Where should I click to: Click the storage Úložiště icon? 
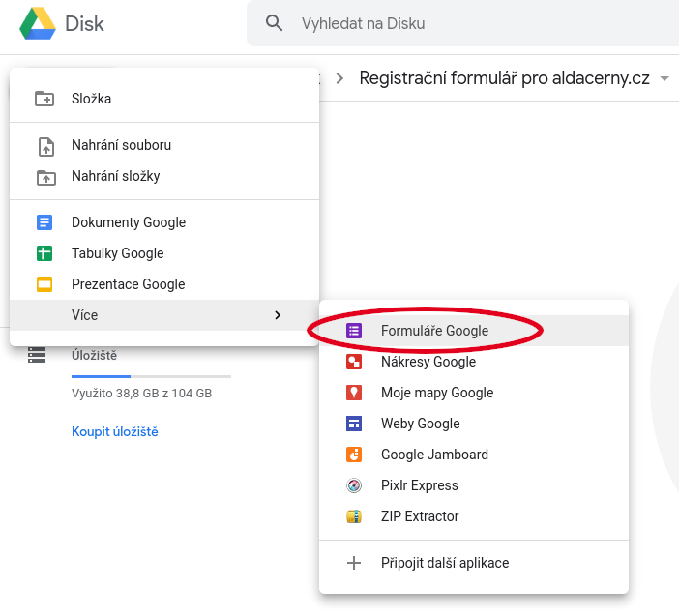point(37,355)
